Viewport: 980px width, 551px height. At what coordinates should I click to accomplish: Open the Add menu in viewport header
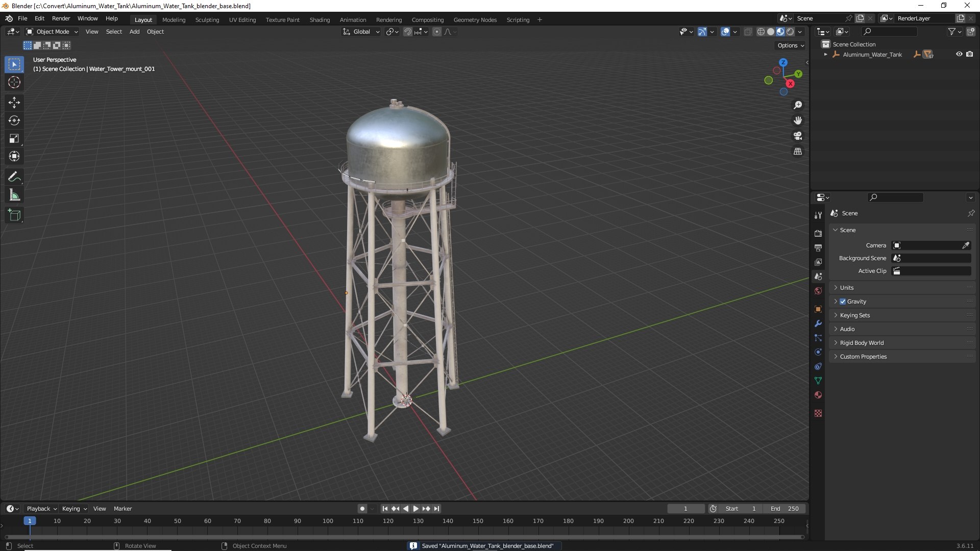coord(134,32)
